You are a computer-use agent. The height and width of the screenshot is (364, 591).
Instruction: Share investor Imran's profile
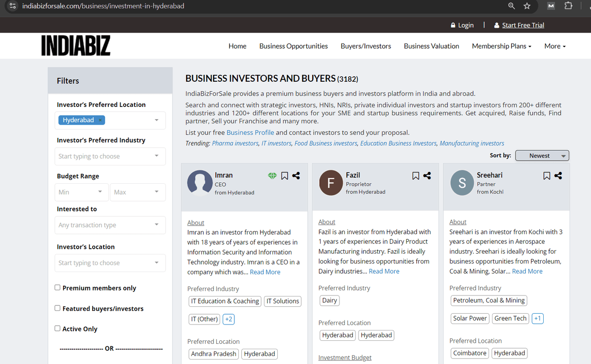pos(296,175)
